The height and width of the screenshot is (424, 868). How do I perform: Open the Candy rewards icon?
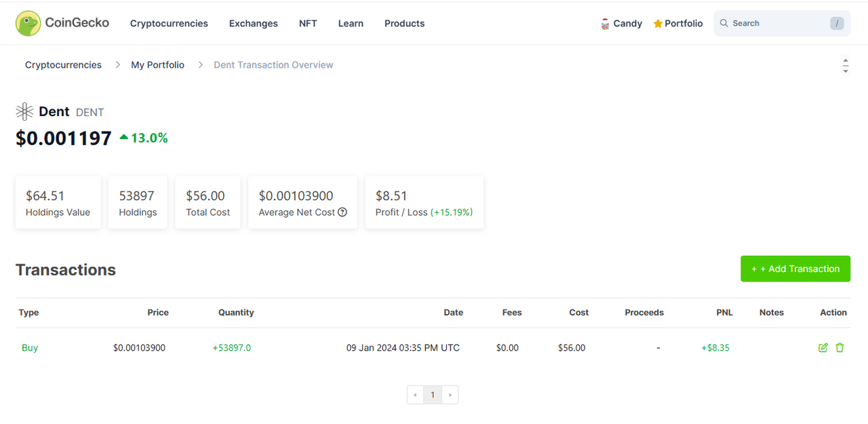coord(605,24)
